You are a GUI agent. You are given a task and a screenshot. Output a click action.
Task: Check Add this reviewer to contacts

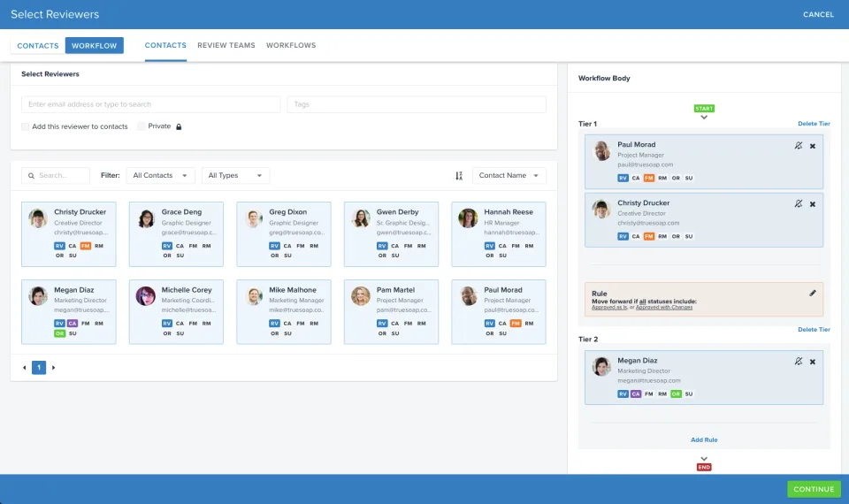click(x=26, y=126)
